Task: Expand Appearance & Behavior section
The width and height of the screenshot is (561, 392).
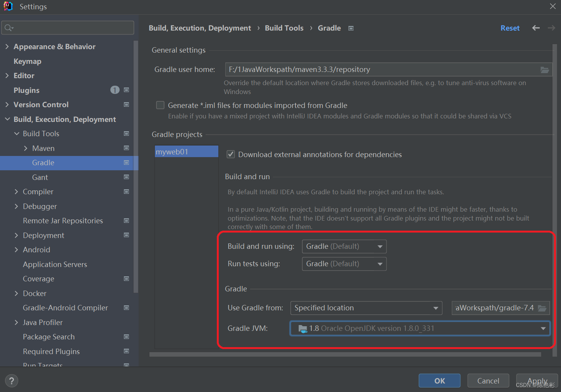Action: (7, 46)
